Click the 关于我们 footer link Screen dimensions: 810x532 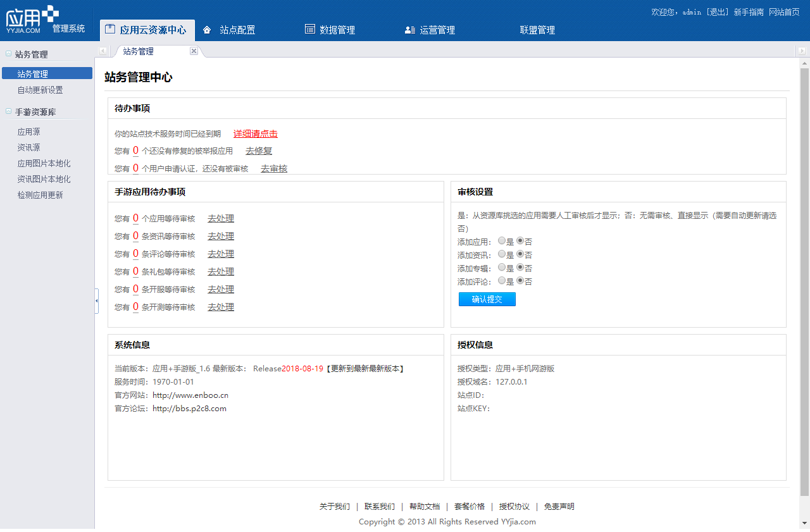[x=334, y=507]
